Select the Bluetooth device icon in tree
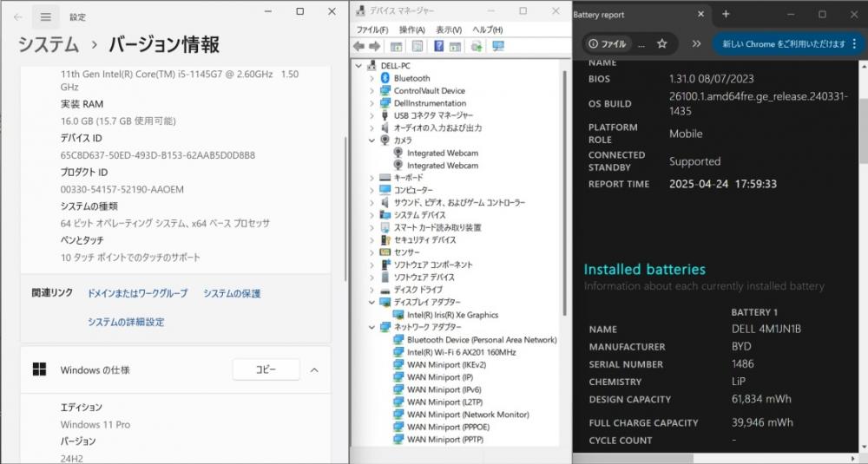The image size is (868, 464). click(x=385, y=78)
